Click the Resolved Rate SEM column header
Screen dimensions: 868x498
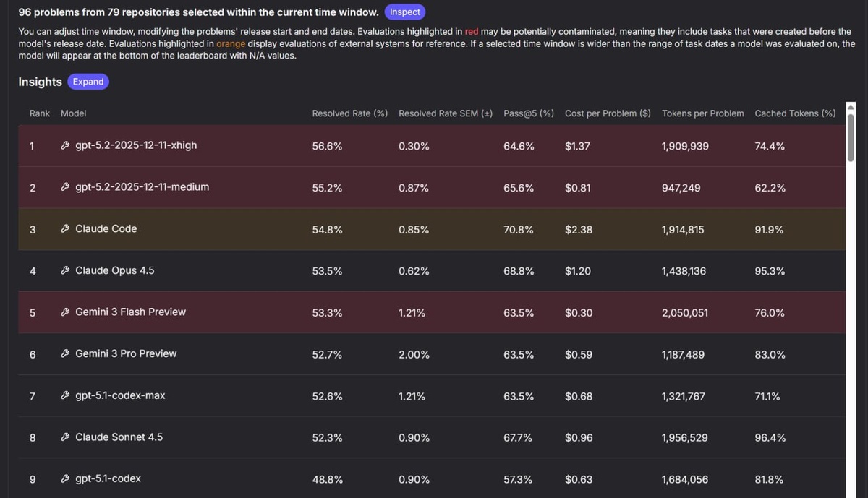[x=446, y=113]
